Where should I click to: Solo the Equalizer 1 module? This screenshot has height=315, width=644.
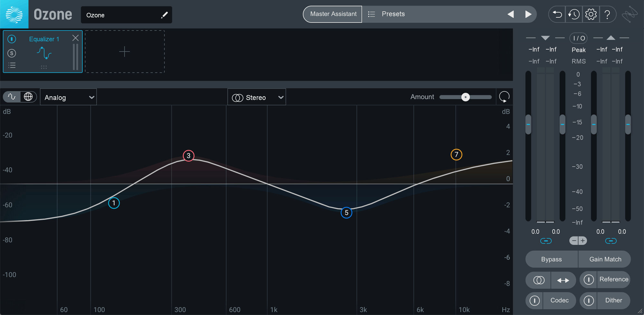coord(12,53)
